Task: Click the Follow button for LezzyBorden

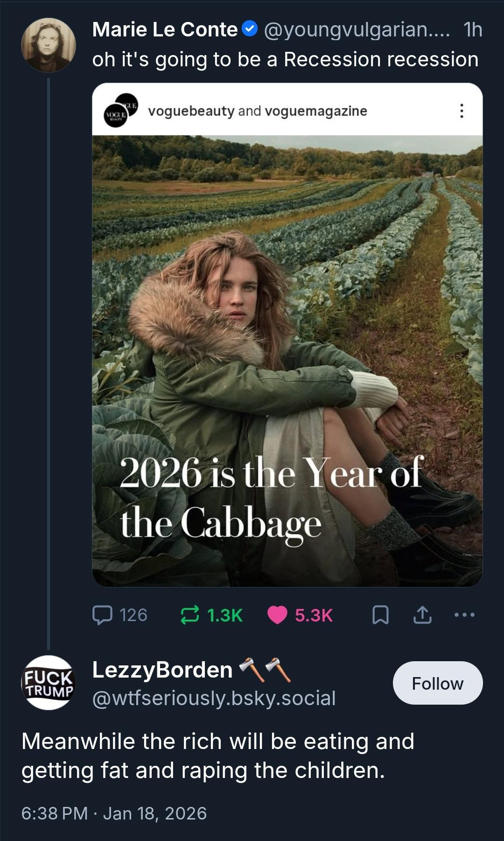Action: click(x=437, y=683)
